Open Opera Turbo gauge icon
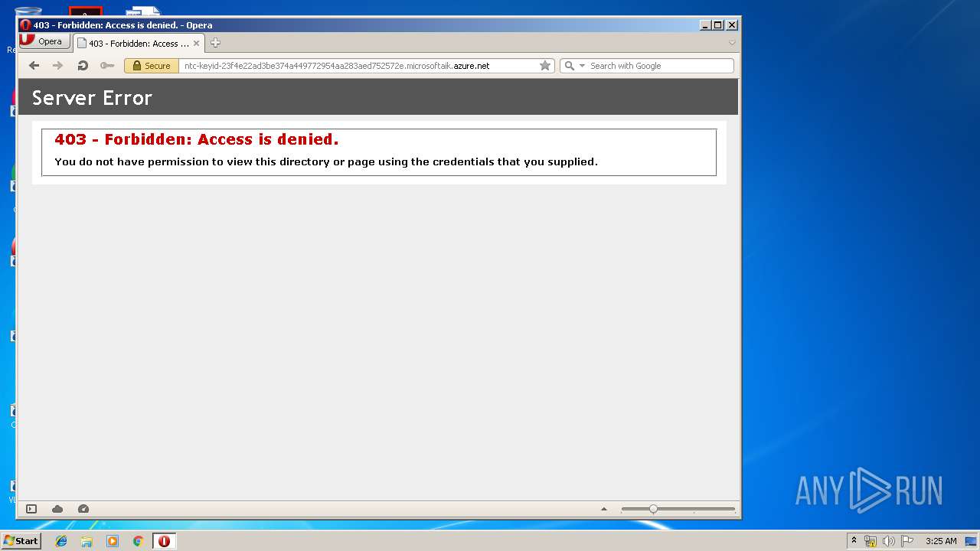Viewport: 980px width, 551px height. point(83,509)
